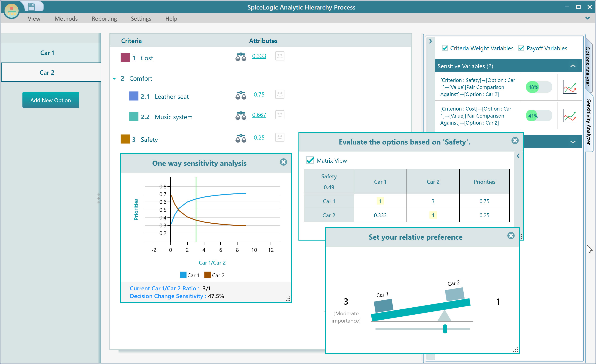Select the Car 1 option
This screenshot has height=364, width=596.
tap(51, 53)
